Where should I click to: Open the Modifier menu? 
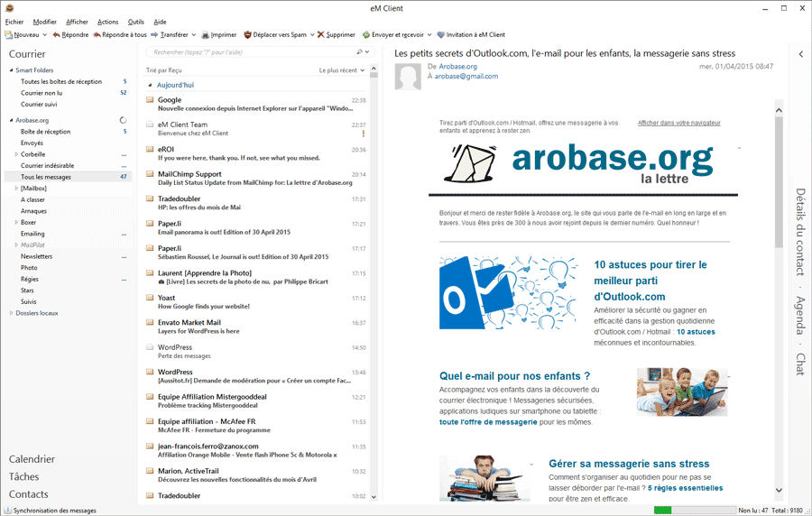pos(44,22)
